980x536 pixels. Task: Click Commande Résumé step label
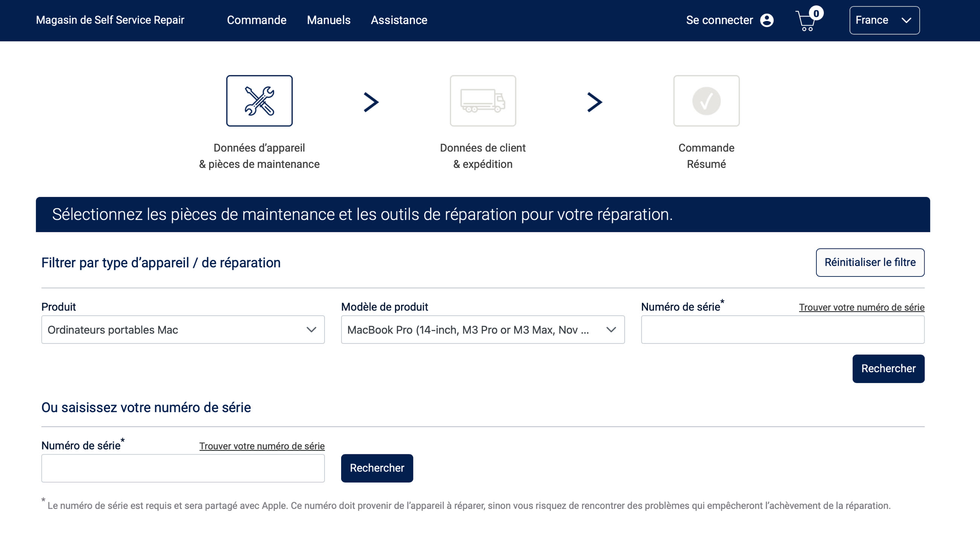click(706, 156)
